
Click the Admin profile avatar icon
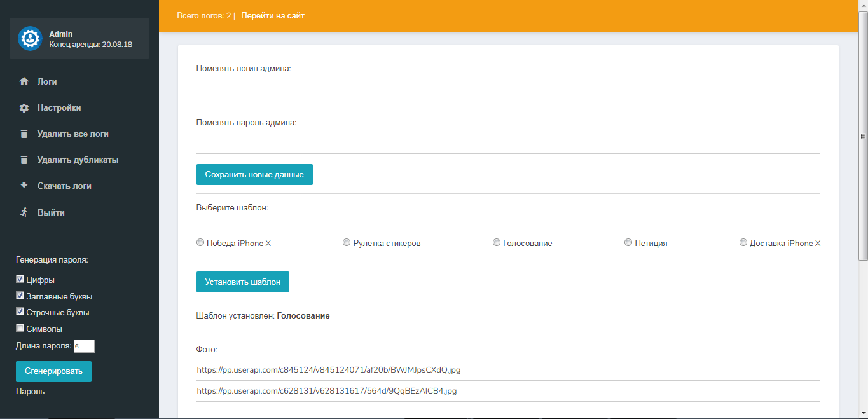30,39
